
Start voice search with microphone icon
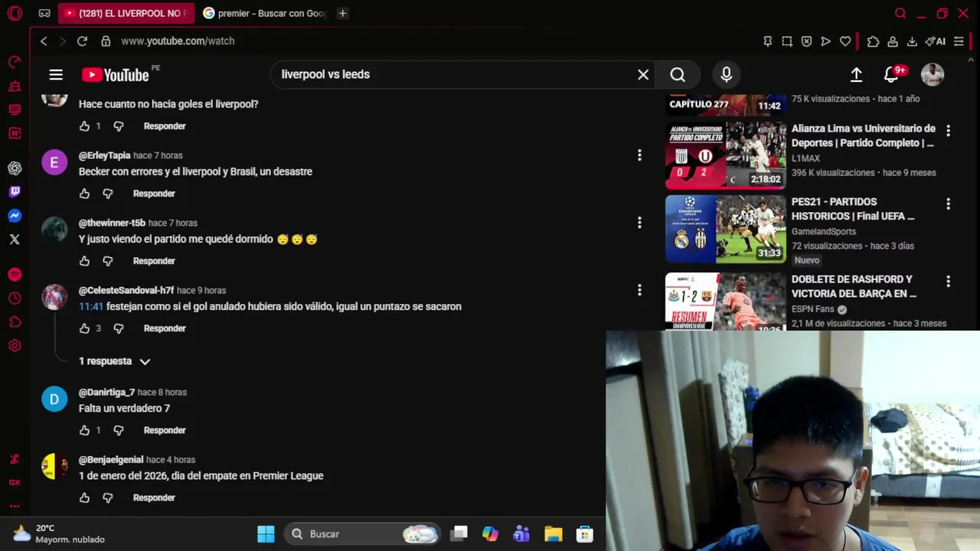727,74
